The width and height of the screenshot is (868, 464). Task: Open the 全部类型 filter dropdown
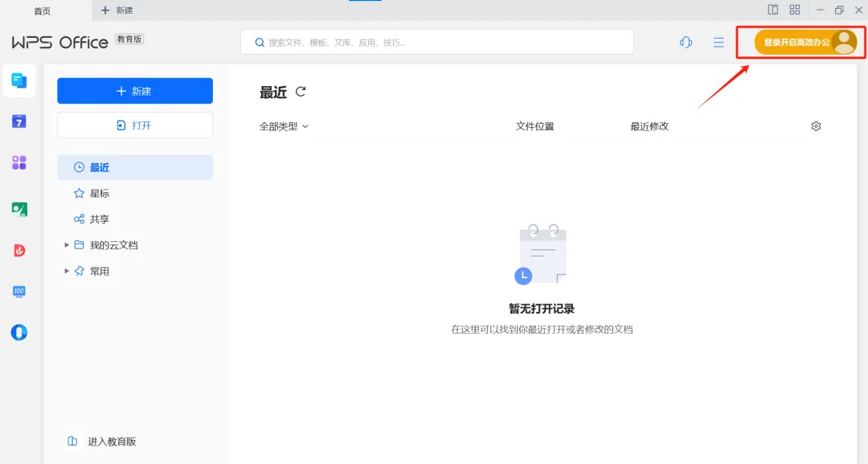coord(284,126)
